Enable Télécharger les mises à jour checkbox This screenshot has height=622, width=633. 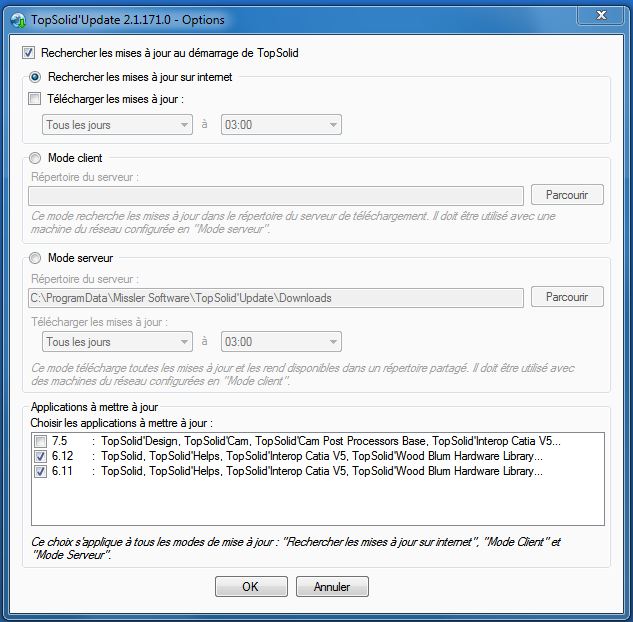coord(34,98)
